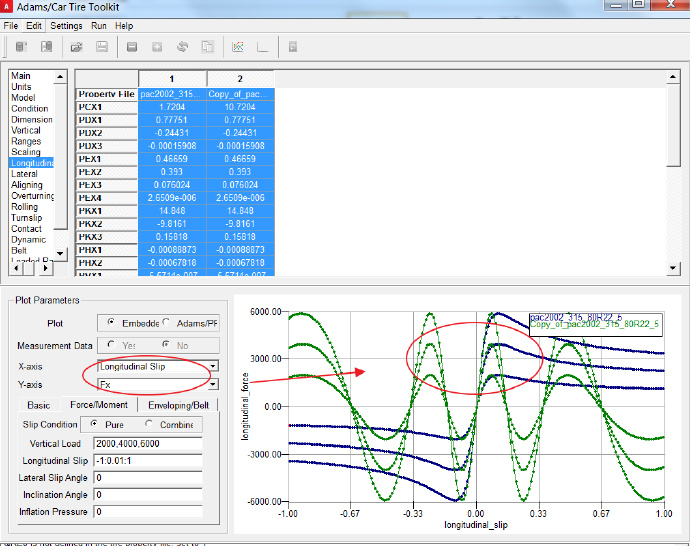
Task: Click the book-shaped library toolbar icon
Action: click(x=46, y=47)
